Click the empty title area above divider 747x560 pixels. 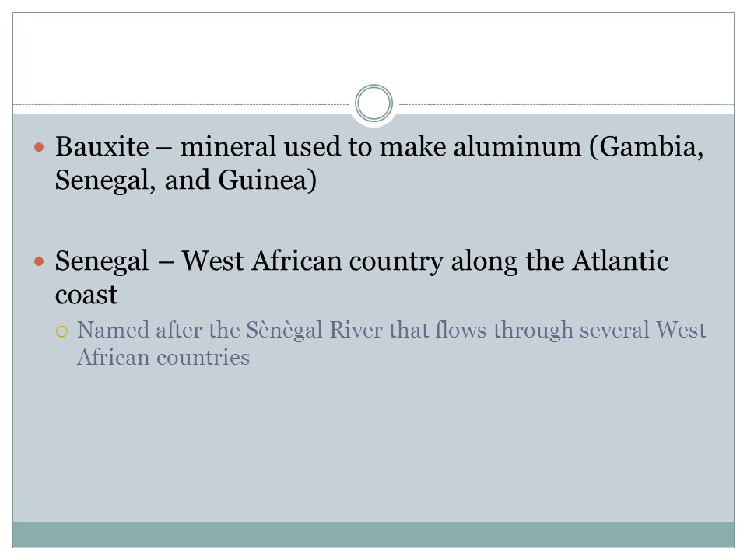(x=373, y=52)
